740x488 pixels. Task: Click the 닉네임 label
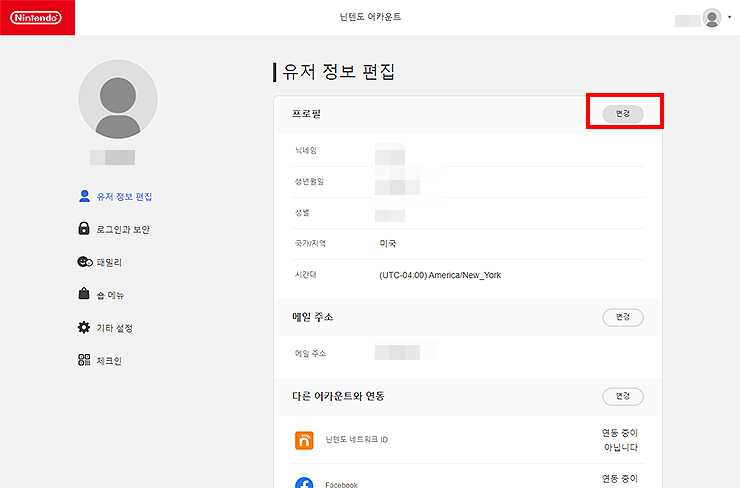[x=306, y=151]
